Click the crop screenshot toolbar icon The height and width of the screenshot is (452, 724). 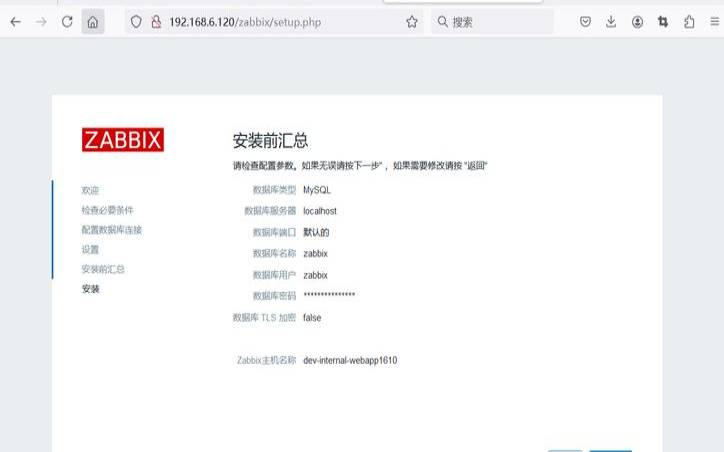[663, 22]
